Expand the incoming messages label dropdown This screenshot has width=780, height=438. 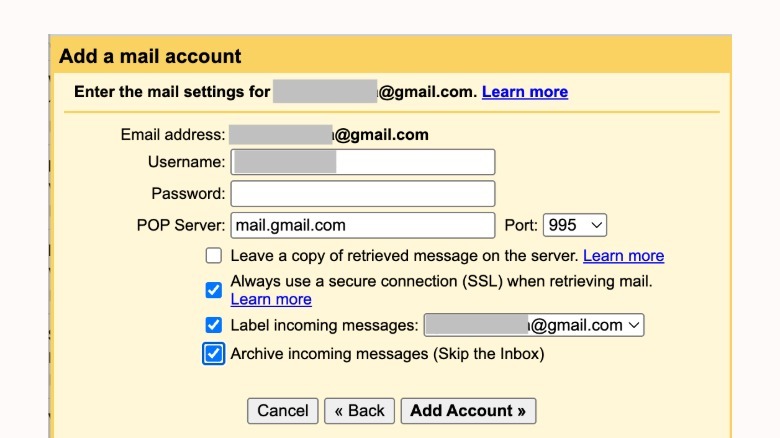click(x=534, y=325)
